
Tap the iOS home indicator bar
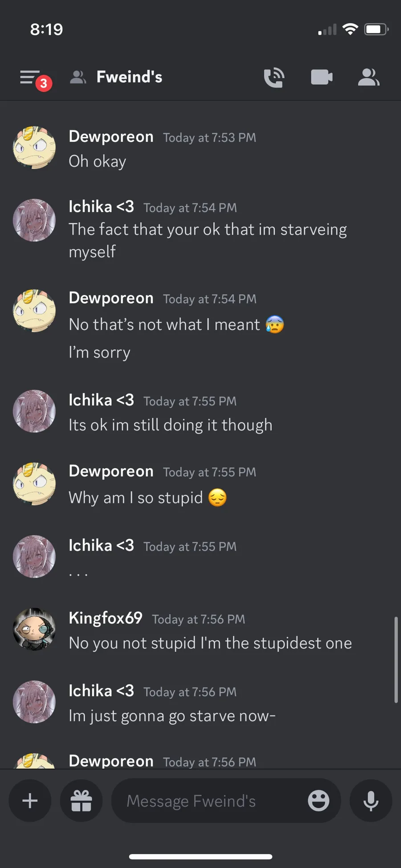[200, 856]
